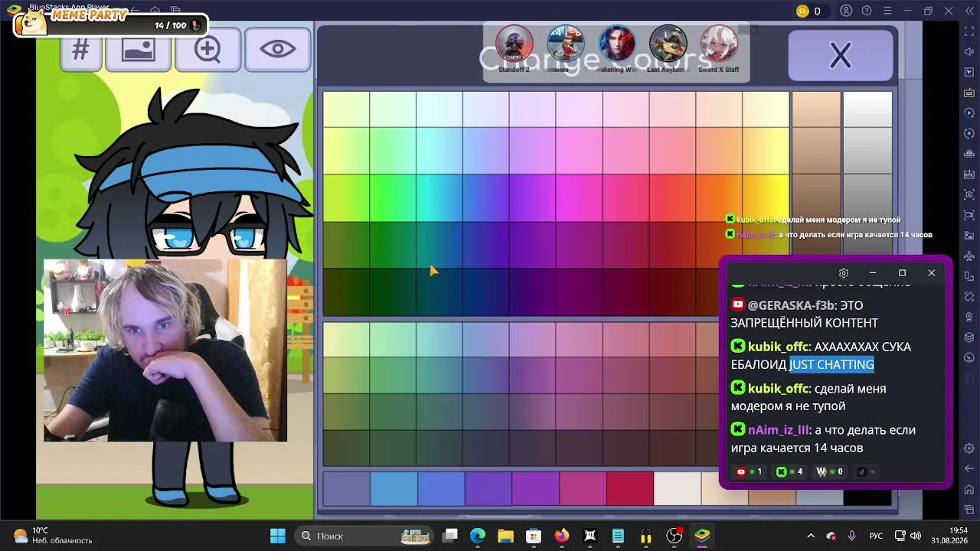Screen dimensions: 980x551
Task: Collapse the BlueStacks side toolbar
Action: point(970,11)
